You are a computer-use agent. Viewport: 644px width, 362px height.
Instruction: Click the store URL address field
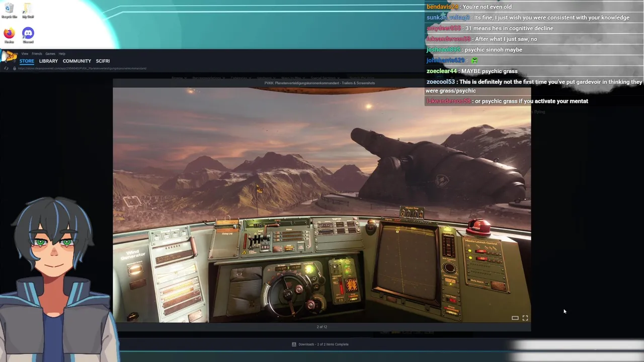click(82, 68)
